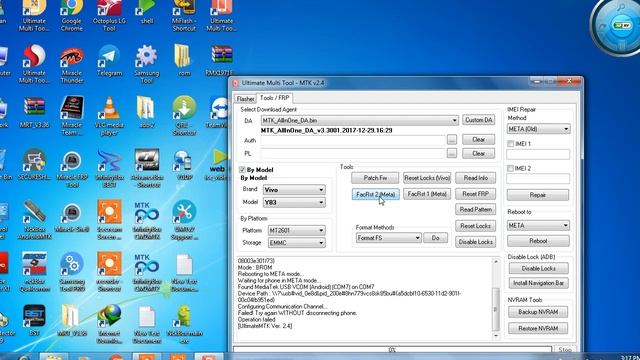Click the 0% progress bar
This screenshot has height=360, width=640.
392,349
